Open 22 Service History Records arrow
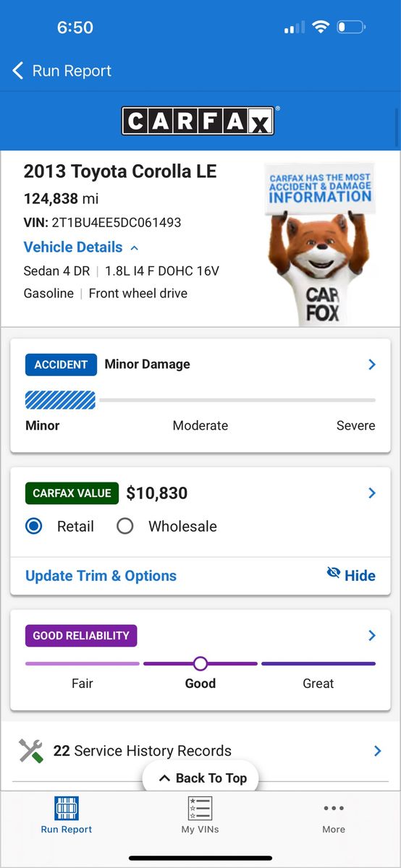Viewport: 401px width, 868px height. [377, 751]
